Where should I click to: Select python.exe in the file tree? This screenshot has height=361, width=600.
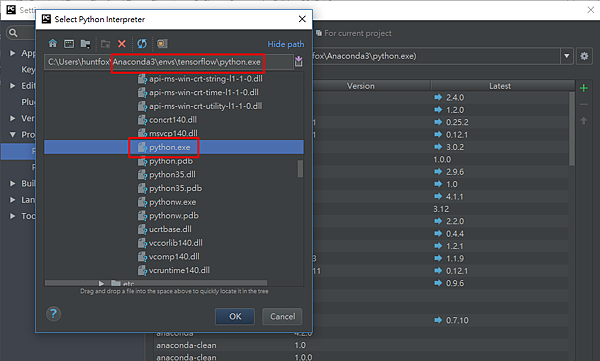tap(174, 147)
